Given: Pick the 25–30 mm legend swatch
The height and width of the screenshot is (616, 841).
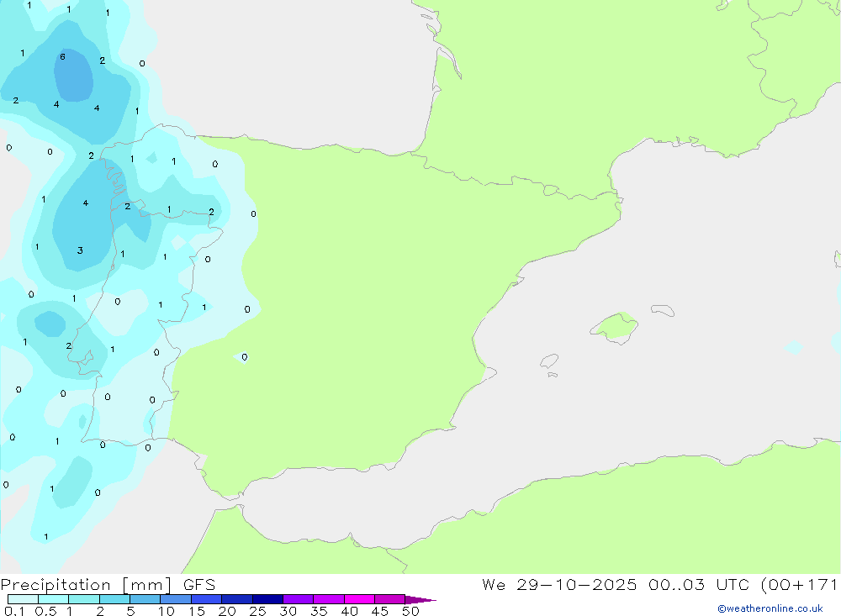Looking at the screenshot, I should [x=267, y=599].
